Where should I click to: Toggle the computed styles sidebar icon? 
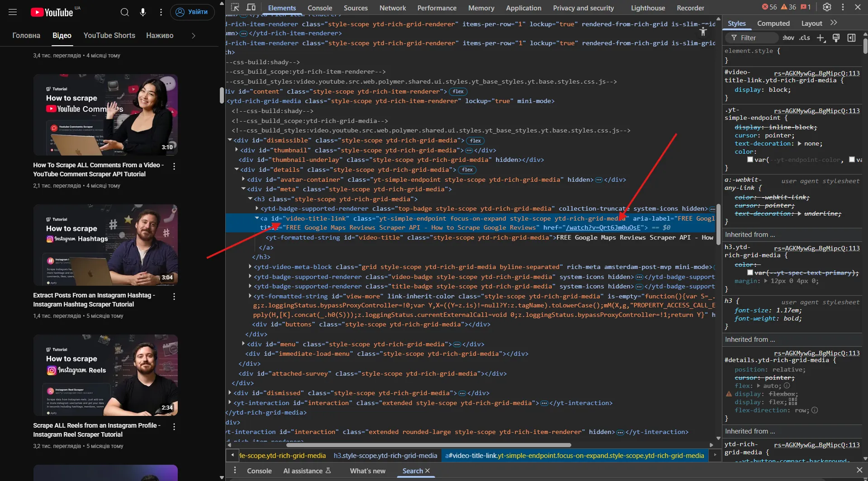851,38
